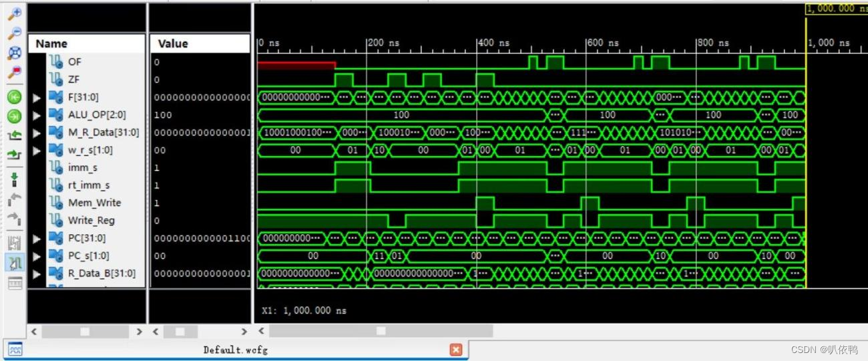The height and width of the screenshot is (361, 868).
Task: Click the Next Transition icon
Action: point(14,155)
